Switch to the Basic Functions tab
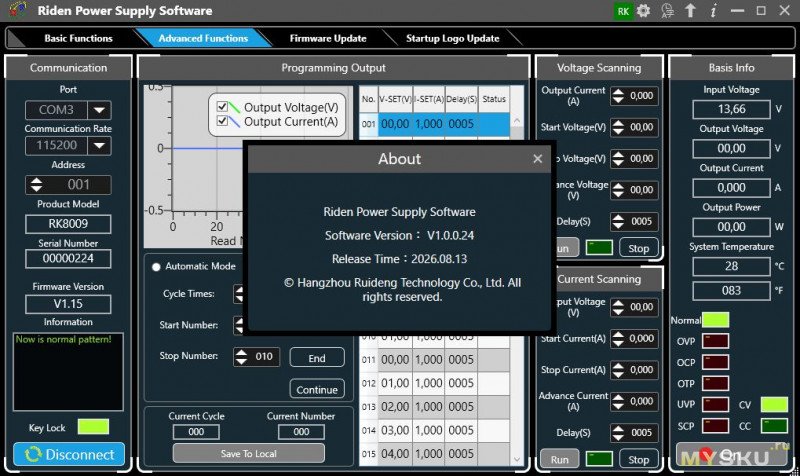This screenshot has height=476, width=800. click(78, 38)
